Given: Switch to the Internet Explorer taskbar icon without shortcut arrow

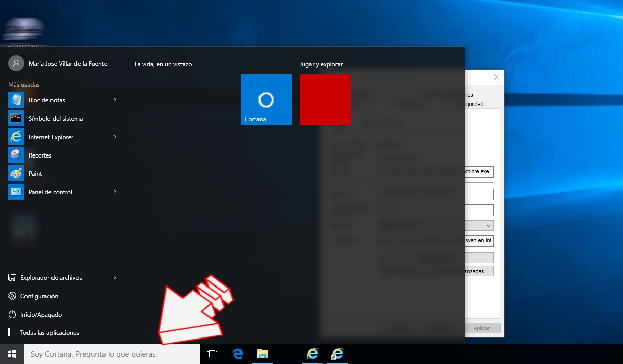Looking at the screenshot, I should [x=312, y=354].
